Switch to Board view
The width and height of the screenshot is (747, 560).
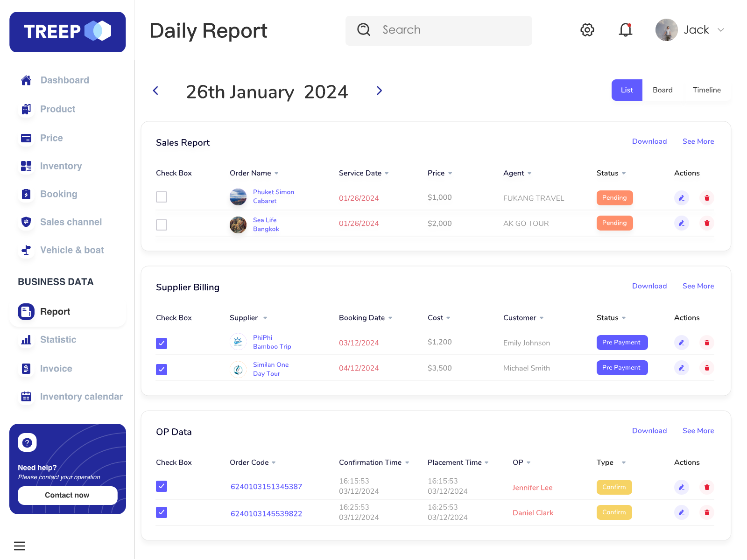(662, 90)
